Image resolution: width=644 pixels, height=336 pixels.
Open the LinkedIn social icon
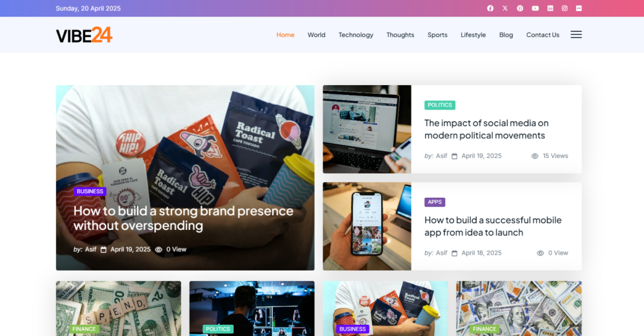550,8
